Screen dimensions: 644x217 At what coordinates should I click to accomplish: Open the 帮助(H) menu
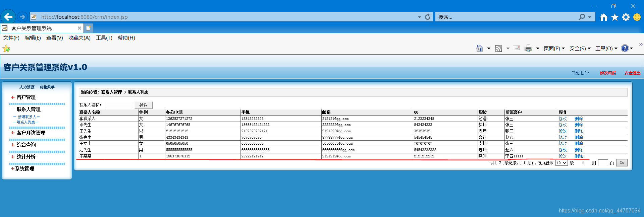tap(126, 38)
